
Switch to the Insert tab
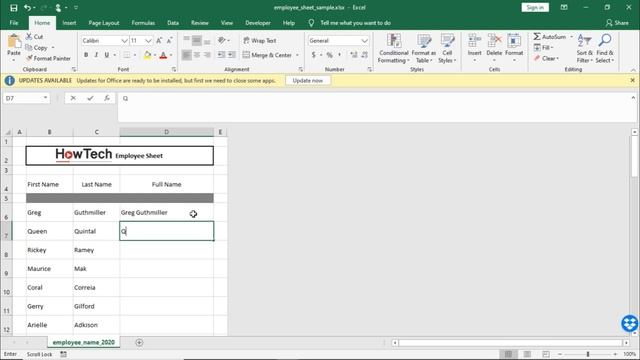point(69,23)
